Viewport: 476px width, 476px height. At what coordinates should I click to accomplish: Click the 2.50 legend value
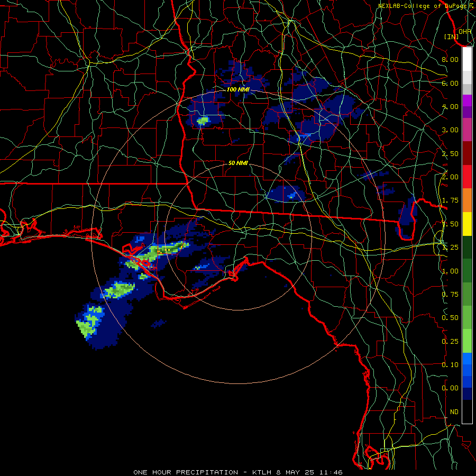[450, 153]
